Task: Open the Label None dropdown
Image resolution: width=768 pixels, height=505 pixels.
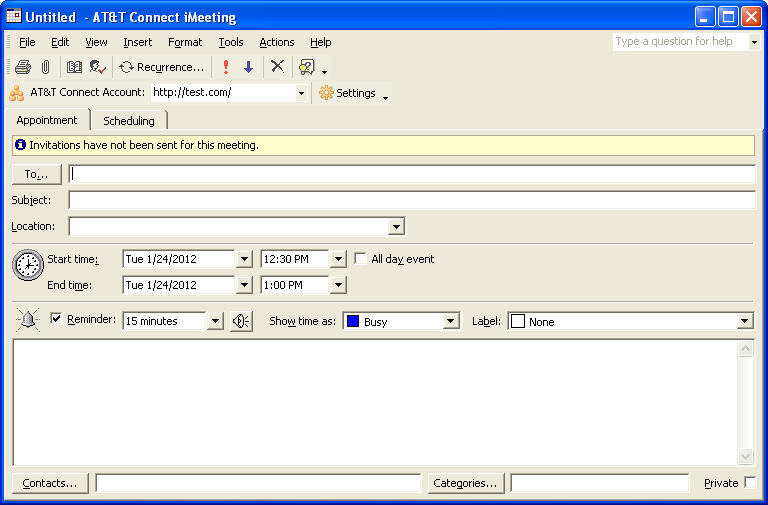Action: tap(744, 321)
